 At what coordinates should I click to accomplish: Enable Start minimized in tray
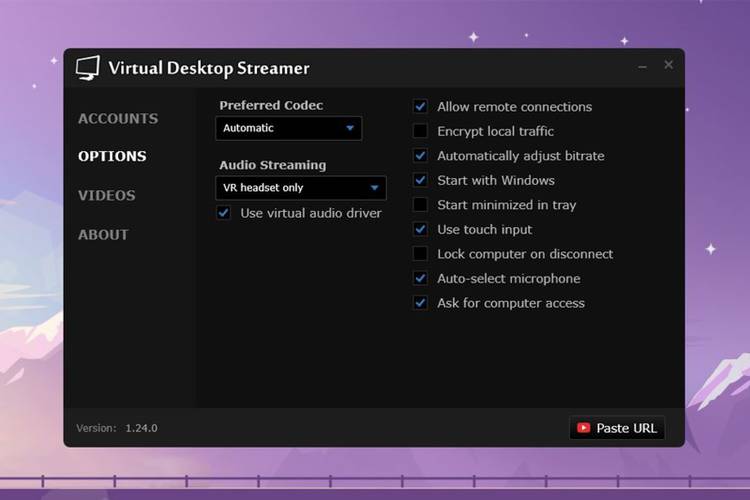(420, 205)
